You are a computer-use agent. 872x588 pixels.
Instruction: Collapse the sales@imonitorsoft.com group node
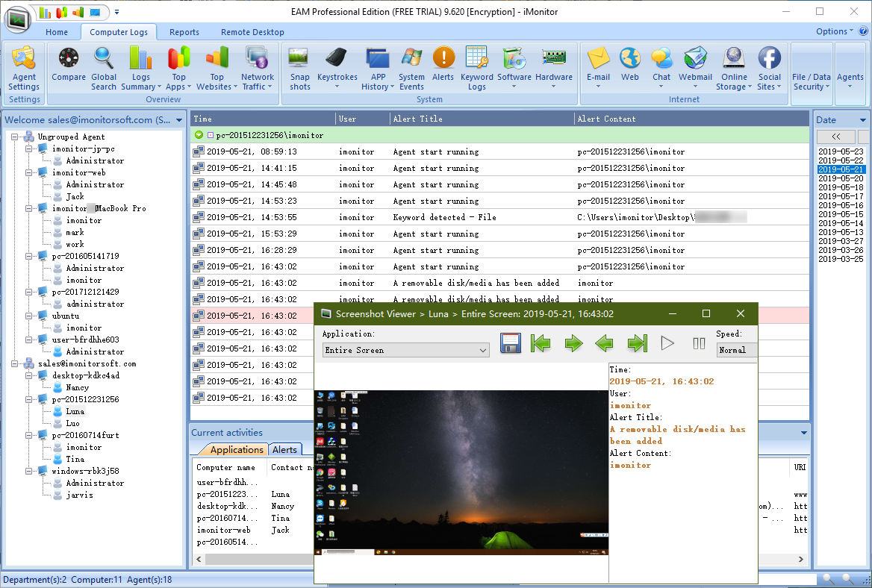click(15, 363)
